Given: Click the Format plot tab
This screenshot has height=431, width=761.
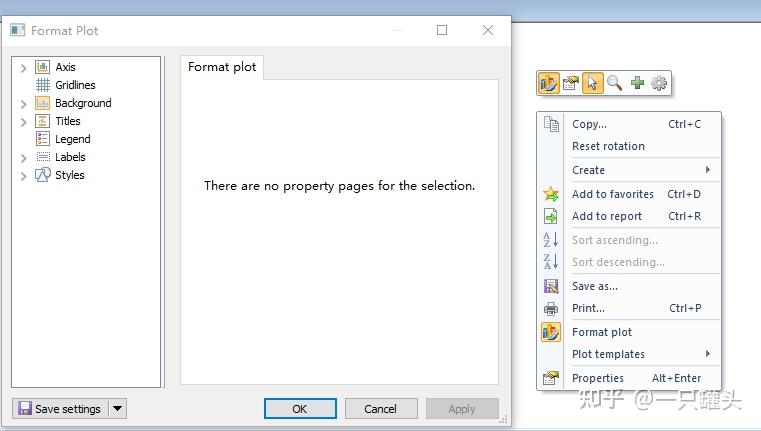Looking at the screenshot, I should click(x=222, y=67).
